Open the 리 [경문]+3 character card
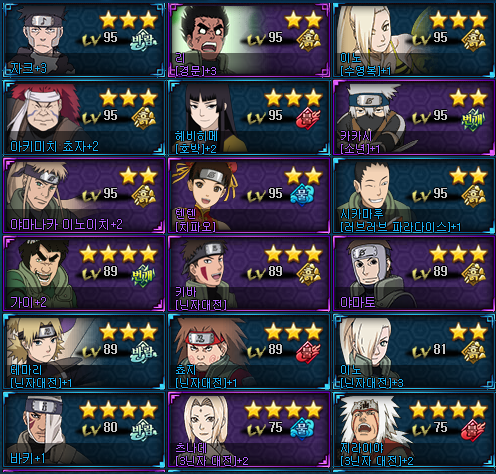The width and height of the screenshot is (496, 474). point(249,40)
